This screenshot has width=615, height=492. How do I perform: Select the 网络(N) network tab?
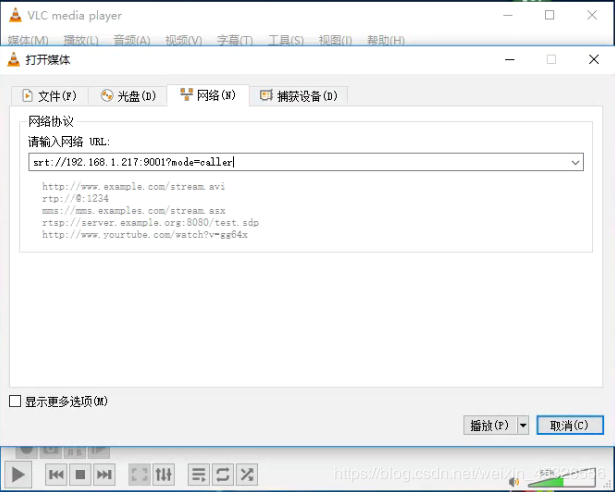(208, 95)
